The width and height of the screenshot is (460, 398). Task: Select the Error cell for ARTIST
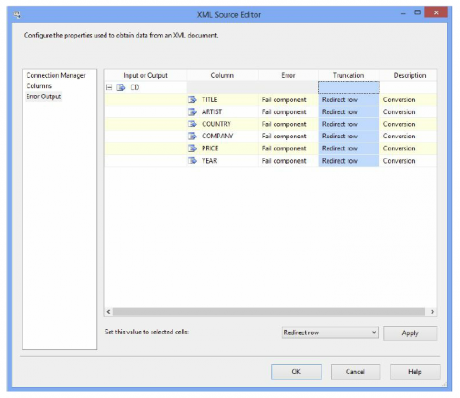pos(288,112)
